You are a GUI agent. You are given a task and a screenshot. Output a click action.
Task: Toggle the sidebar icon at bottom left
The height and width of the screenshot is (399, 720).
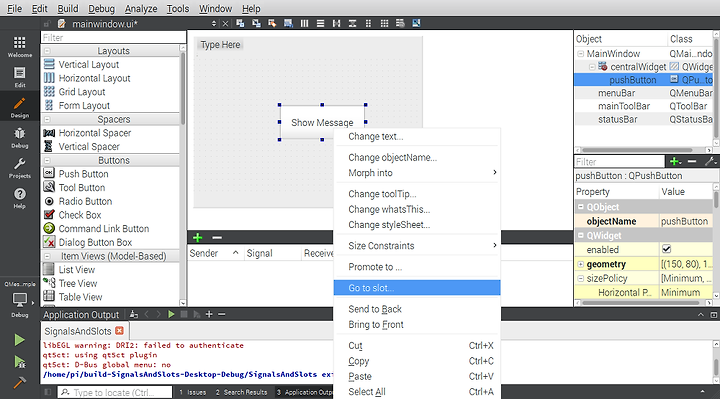pos(47,392)
